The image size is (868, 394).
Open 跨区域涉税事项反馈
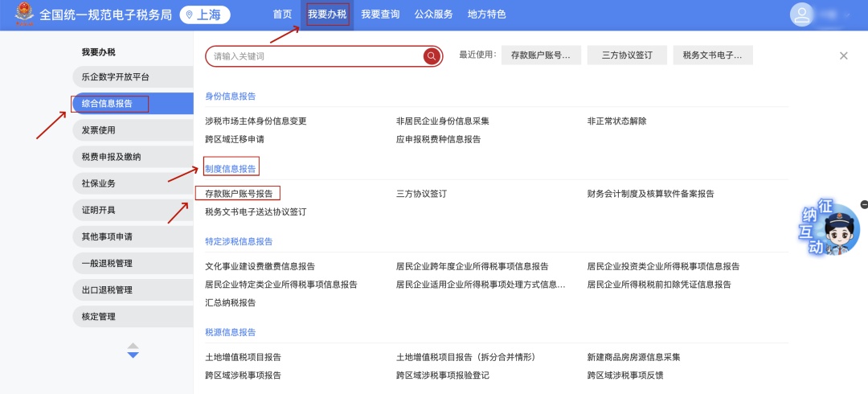625,376
